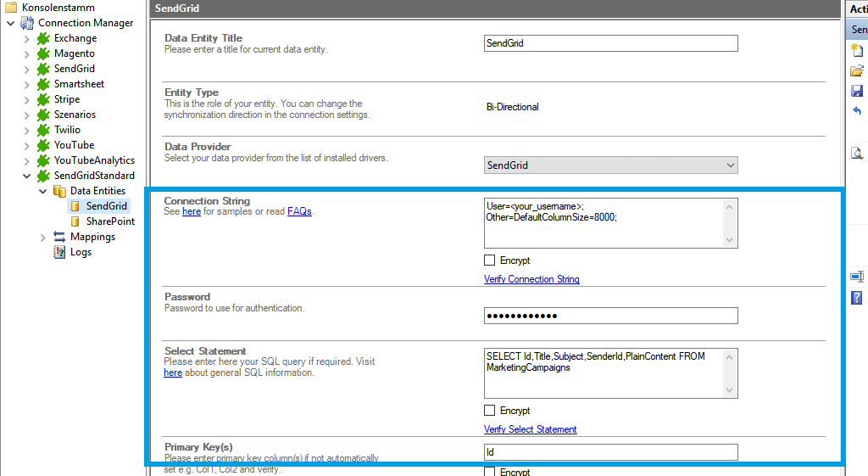Expand the Mappings tree node
Viewport: 868px width, 476px height.
[43, 237]
